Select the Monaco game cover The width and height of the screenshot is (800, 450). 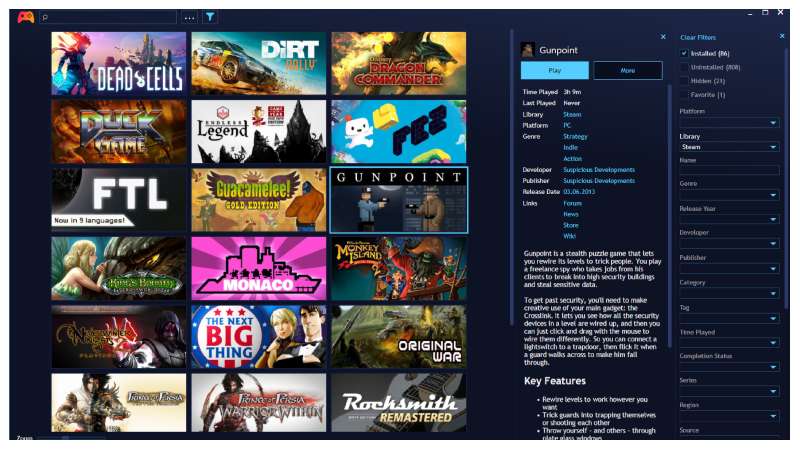pyautogui.click(x=259, y=268)
